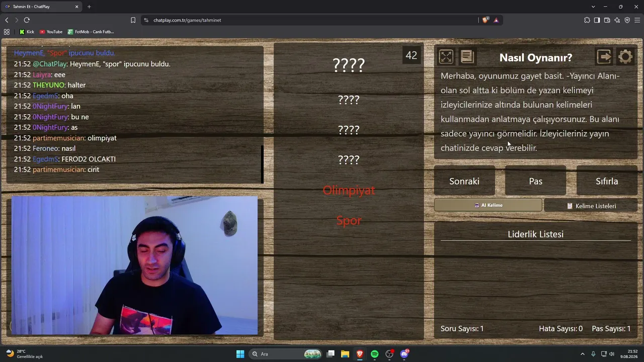The width and height of the screenshot is (644, 362).
Task: Click chat message 'EgedmS: FEROD2 OLCAKTI'
Action: (x=64, y=159)
